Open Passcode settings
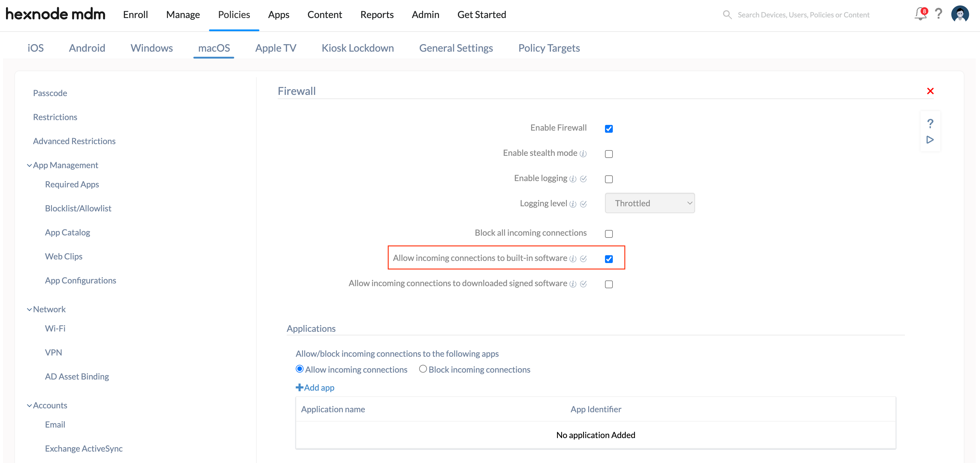This screenshot has height=463, width=980. (50, 93)
